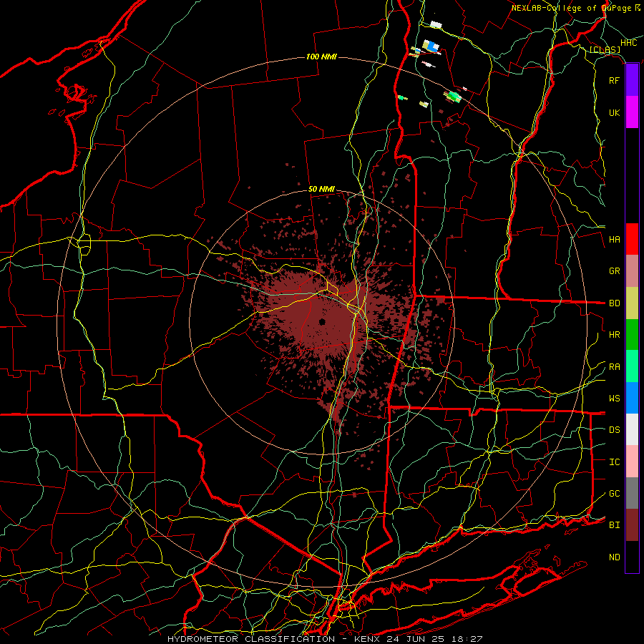The height and width of the screenshot is (644, 644).
Task: Click the BD legend label
Action: (615, 303)
